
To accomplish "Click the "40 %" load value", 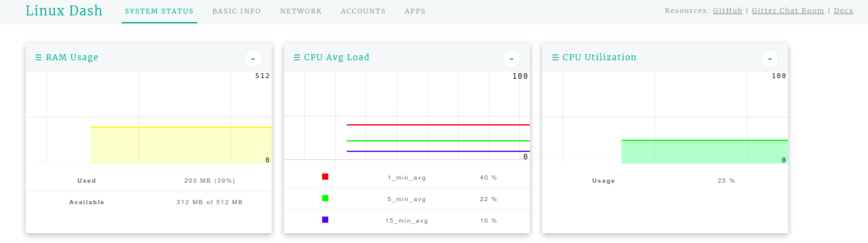I will (x=488, y=178).
